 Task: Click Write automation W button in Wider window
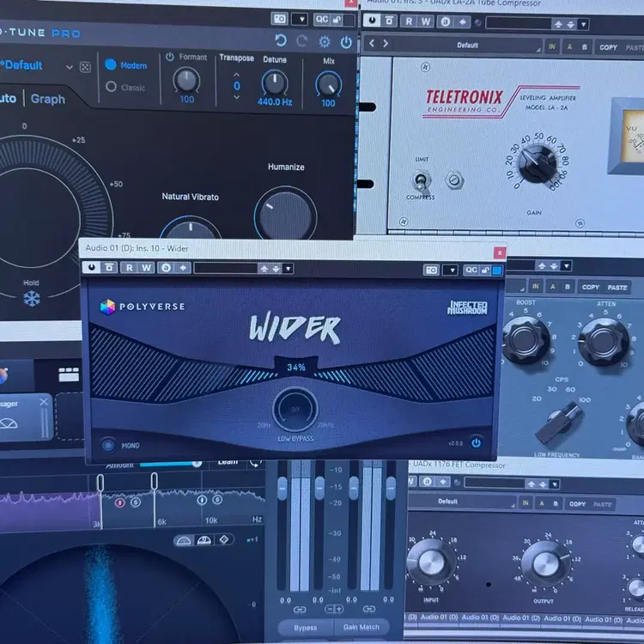pos(147,268)
